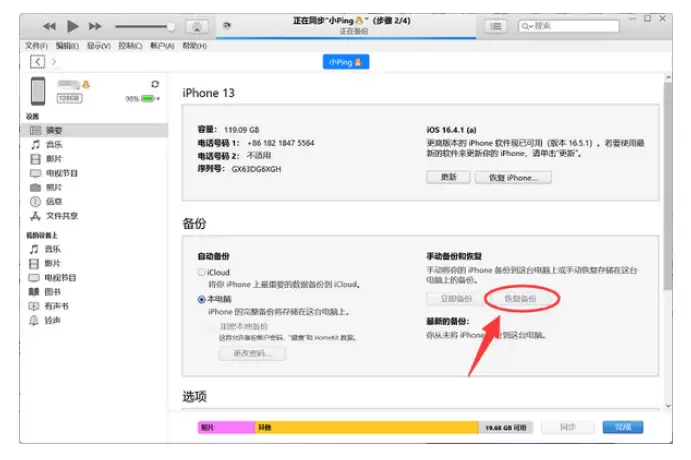Click the iPhone 13 heading
Screen dimensions: 691x460
208,93
